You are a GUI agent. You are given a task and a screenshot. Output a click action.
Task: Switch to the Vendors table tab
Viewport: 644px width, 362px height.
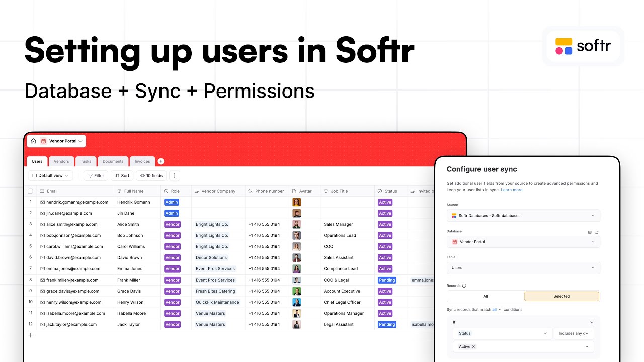[61, 161]
